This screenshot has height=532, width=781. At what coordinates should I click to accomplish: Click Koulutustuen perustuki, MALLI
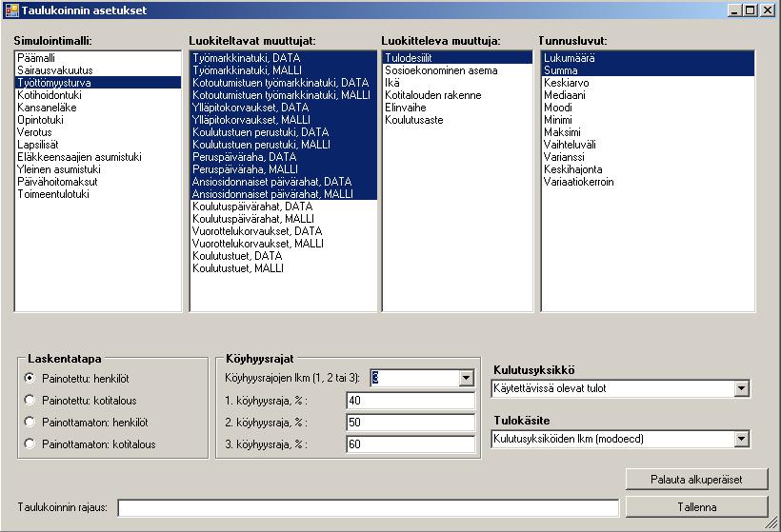click(284, 145)
